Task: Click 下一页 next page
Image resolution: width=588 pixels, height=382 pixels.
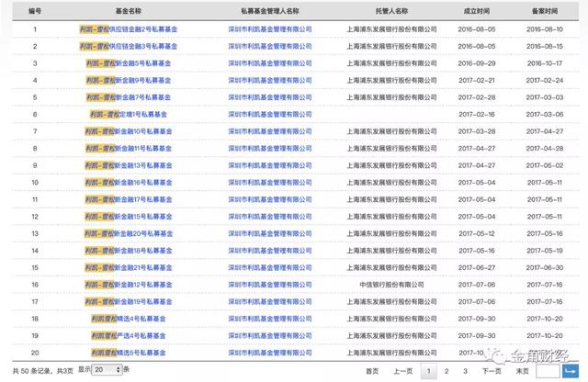Action: [492, 371]
